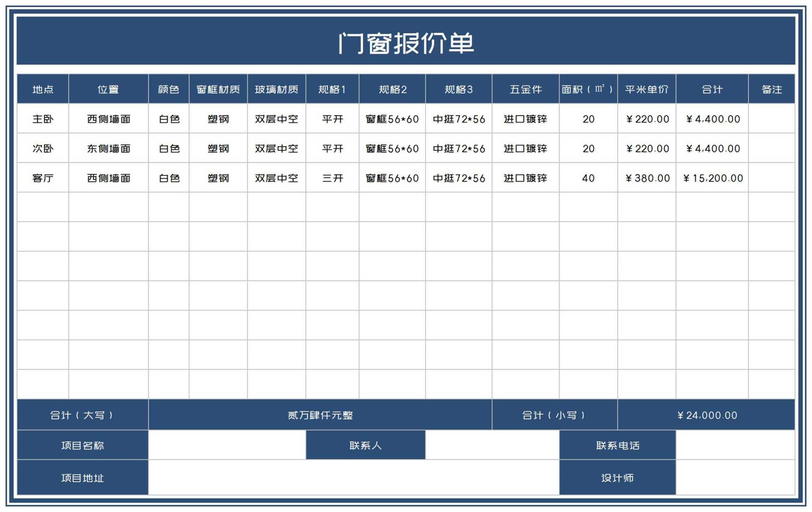Click 中挺72*56 in the 主卧 row
Screen dimensions: 812x512
[459, 119]
